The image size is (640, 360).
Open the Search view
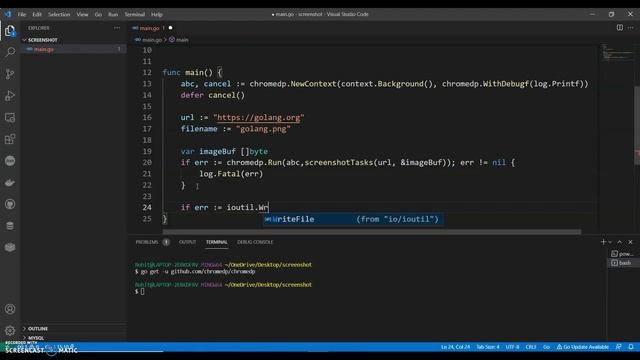click(10, 52)
